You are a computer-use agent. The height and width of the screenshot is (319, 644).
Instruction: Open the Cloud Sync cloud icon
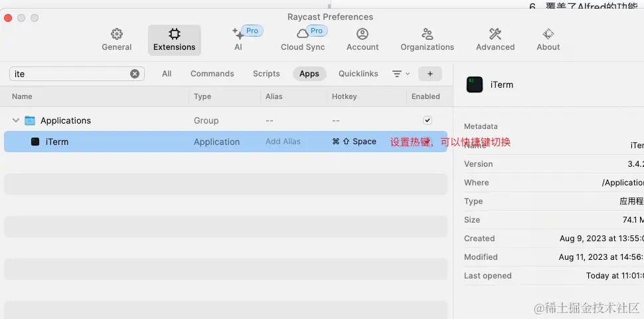[x=303, y=34]
